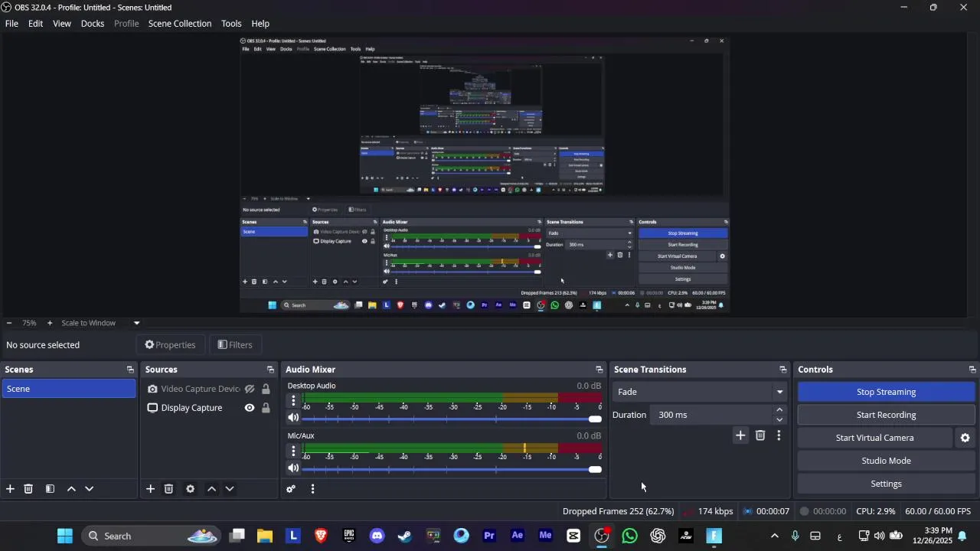The height and width of the screenshot is (551, 980).
Task: Open Discord from the taskbar
Action: point(377,536)
